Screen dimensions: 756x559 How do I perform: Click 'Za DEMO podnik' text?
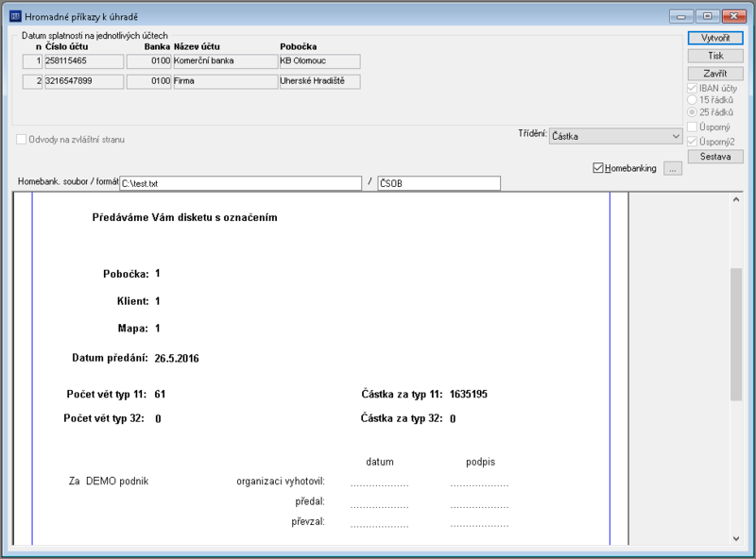point(109,481)
